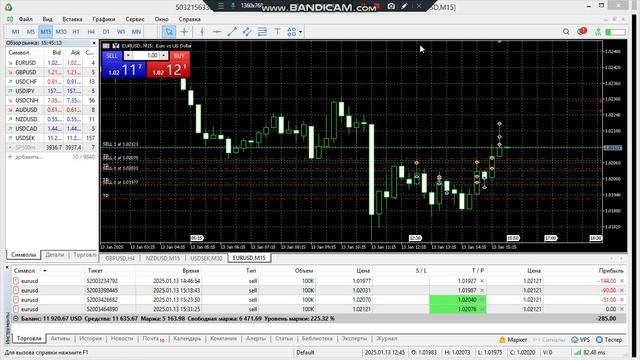Open the Файл menu

pyautogui.click(x=25, y=19)
